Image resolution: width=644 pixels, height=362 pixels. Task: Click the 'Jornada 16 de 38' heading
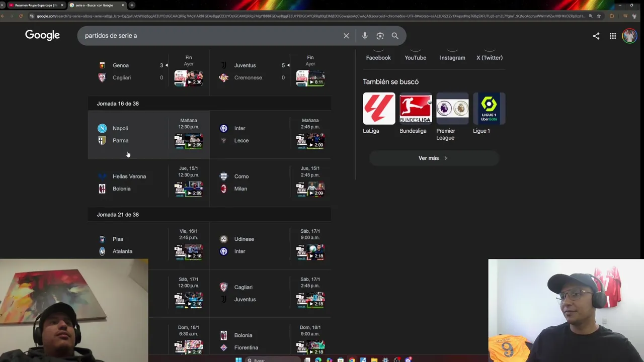click(118, 104)
